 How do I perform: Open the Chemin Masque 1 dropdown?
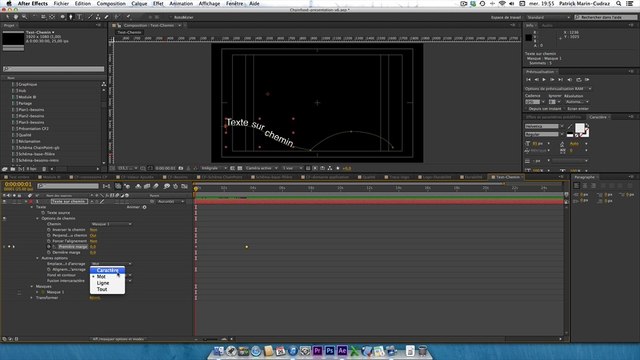point(111,224)
